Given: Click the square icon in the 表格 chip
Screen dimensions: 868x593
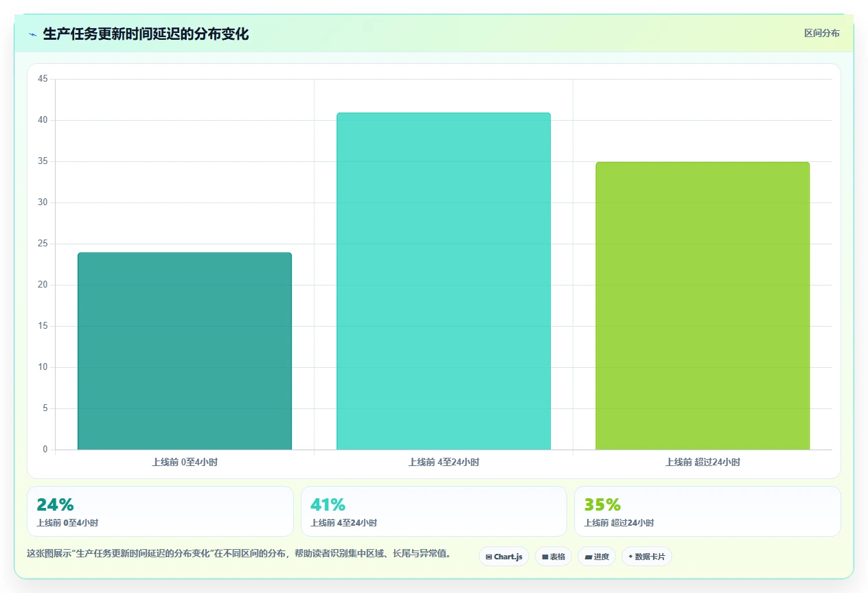Looking at the screenshot, I should 545,557.
